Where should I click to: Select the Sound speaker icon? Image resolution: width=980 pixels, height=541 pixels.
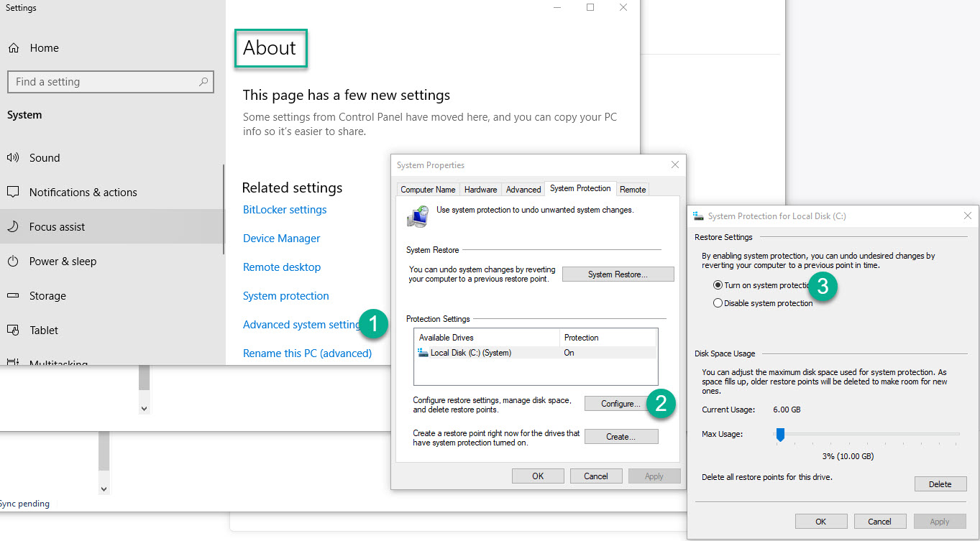pos(13,157)
